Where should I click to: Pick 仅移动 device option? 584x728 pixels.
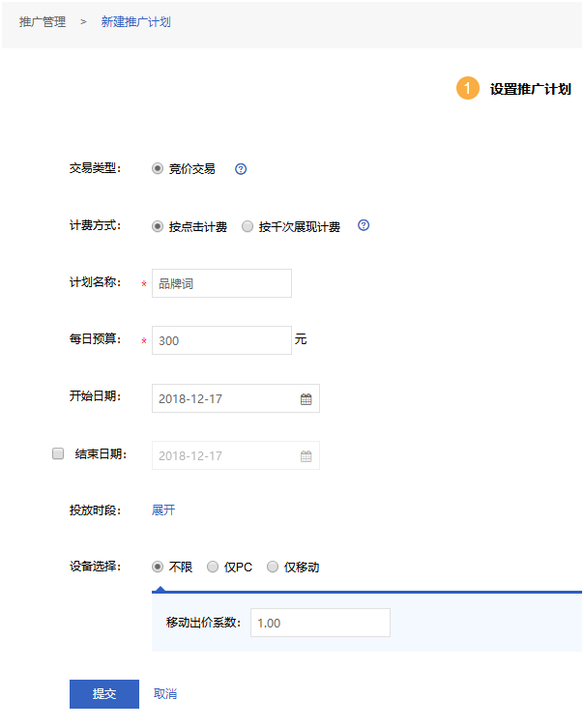coord(273,567)
